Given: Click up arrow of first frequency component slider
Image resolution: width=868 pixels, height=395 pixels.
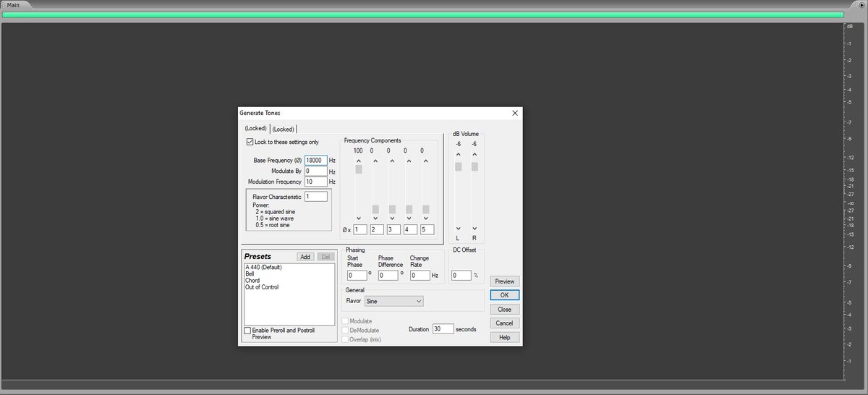Looking at the screenshot, I should (x=358, y=160).
